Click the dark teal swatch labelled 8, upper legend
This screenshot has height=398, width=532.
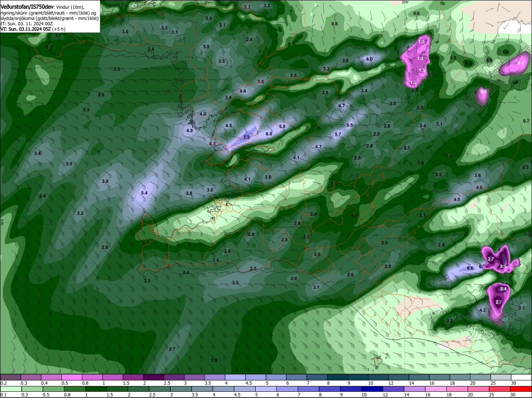tap(337, 377)
